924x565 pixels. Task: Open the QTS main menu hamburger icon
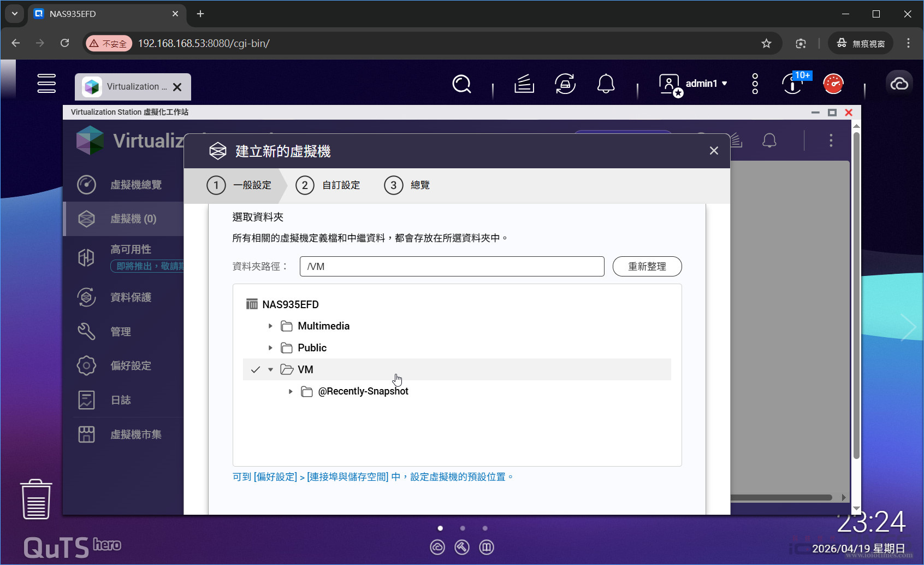tap(46, 84)
